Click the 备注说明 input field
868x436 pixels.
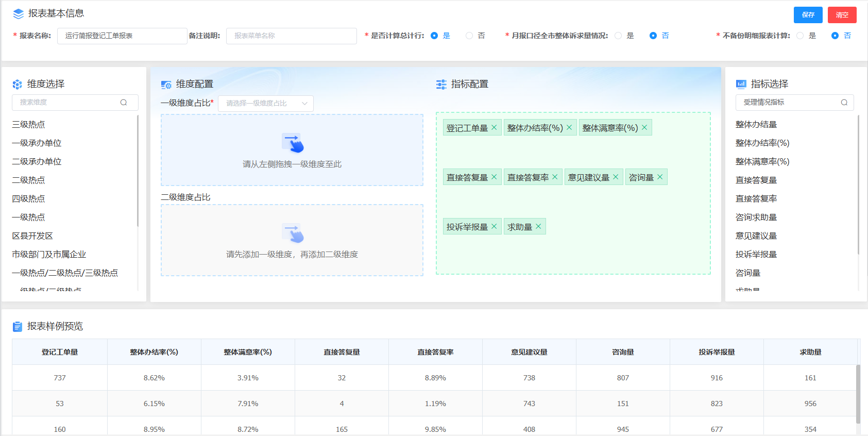pyautogui.click(x=292, y=36)
